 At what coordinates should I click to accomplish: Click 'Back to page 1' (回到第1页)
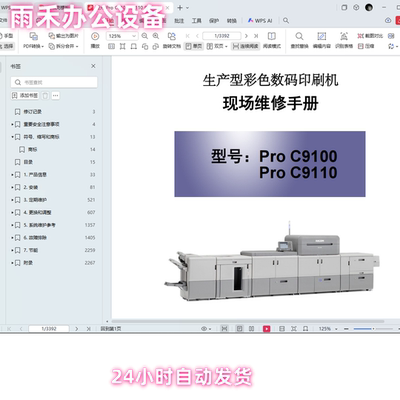(x=111, y=329)
